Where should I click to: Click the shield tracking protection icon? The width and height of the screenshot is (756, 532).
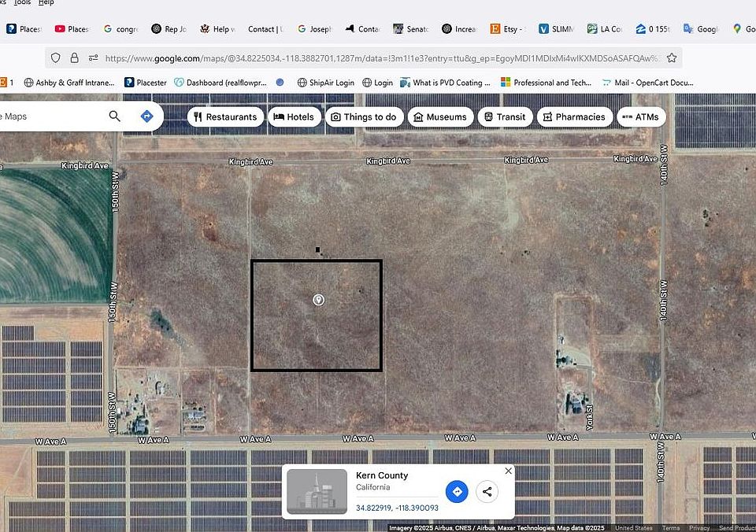click(x=55, y=57)
